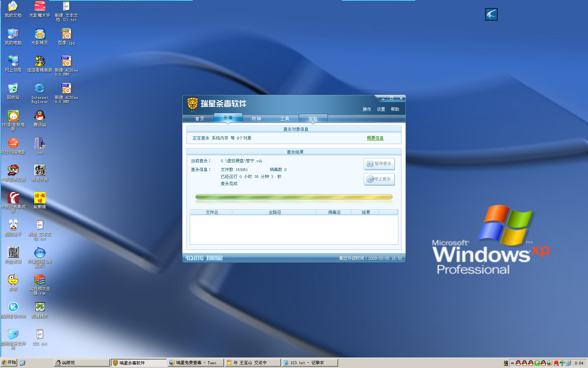This screenshot has height=368, width=588.
Task: Open the 操作 menu
Action: (367, 109)
